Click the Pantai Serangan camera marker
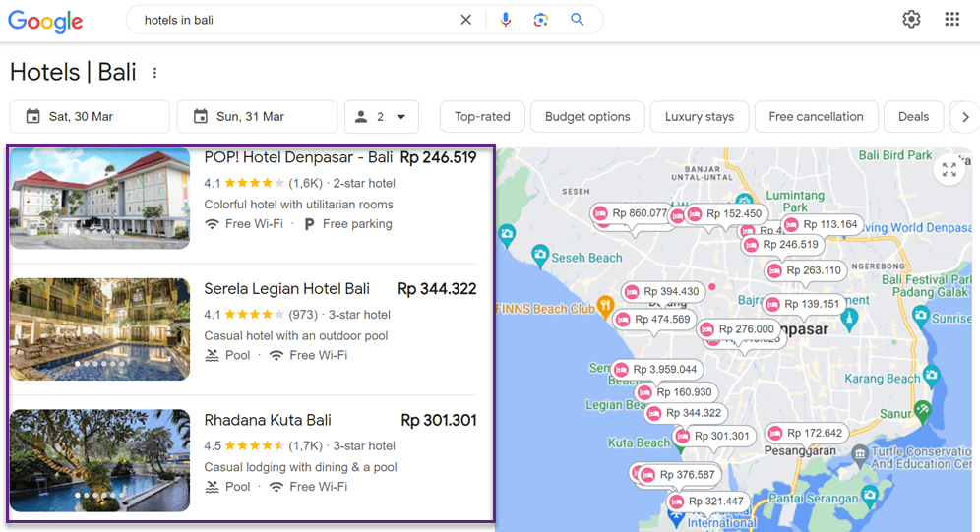980x532 pixels. (870, 496)
